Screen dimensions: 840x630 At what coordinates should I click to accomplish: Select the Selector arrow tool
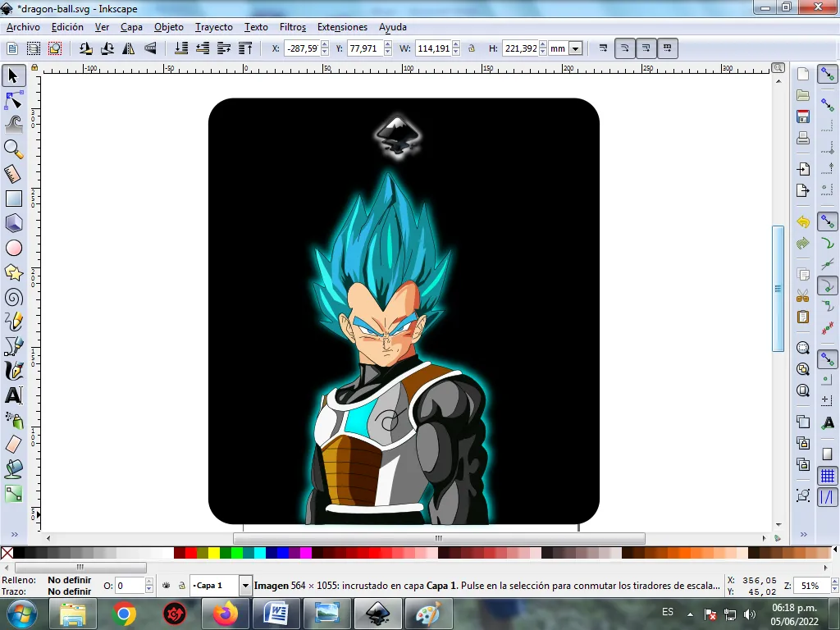coord(13,75)
